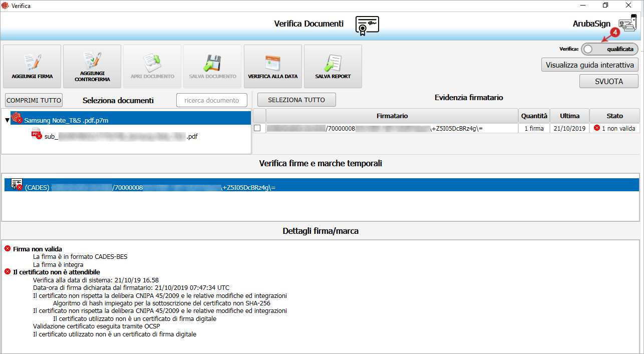Screen dimensions: 644x354
Task: Collapse the Samsung Note_T&S tree node arrow
Action: (x=7, y=120)
